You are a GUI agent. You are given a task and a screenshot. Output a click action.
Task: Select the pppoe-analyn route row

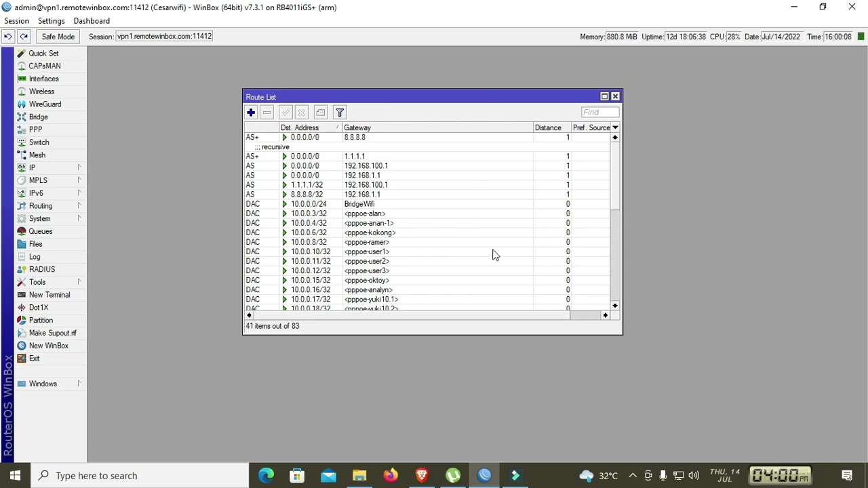pos(427,289)
